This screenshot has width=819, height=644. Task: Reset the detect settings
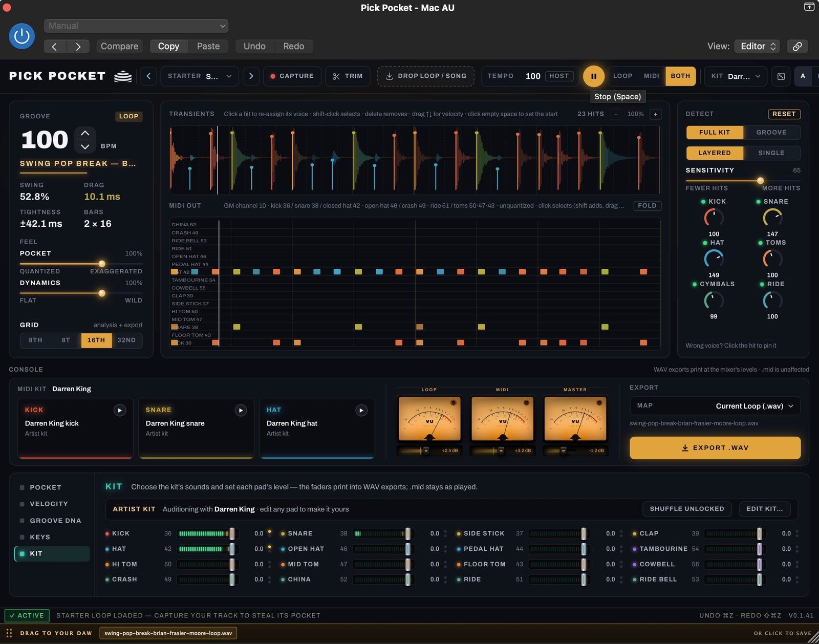(x=784, y=114)
